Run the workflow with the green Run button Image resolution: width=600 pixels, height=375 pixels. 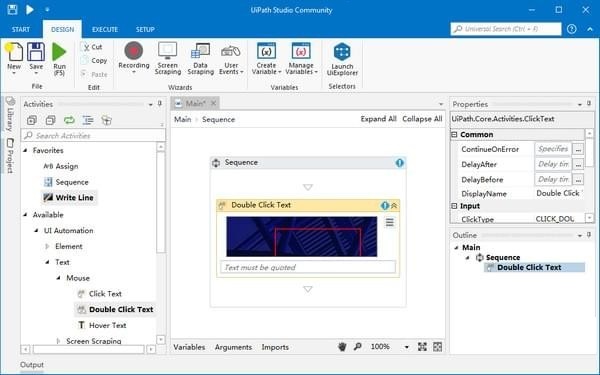click(59, 59)
